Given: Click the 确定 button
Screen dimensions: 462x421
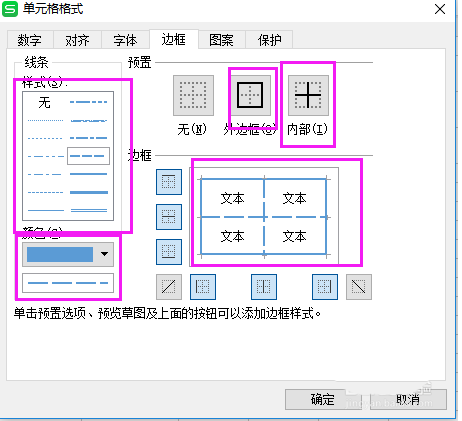Looking at the screenshot, I should click(323, 399).
